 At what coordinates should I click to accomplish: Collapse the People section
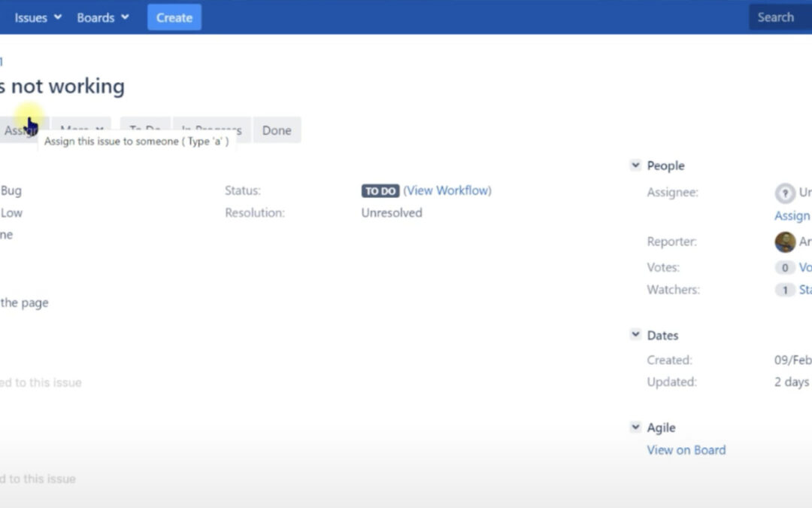(x=636, y=166)
